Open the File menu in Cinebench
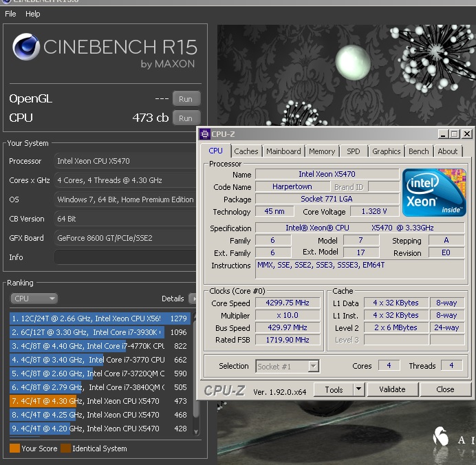The image size is (476, 465). point(10,14)
